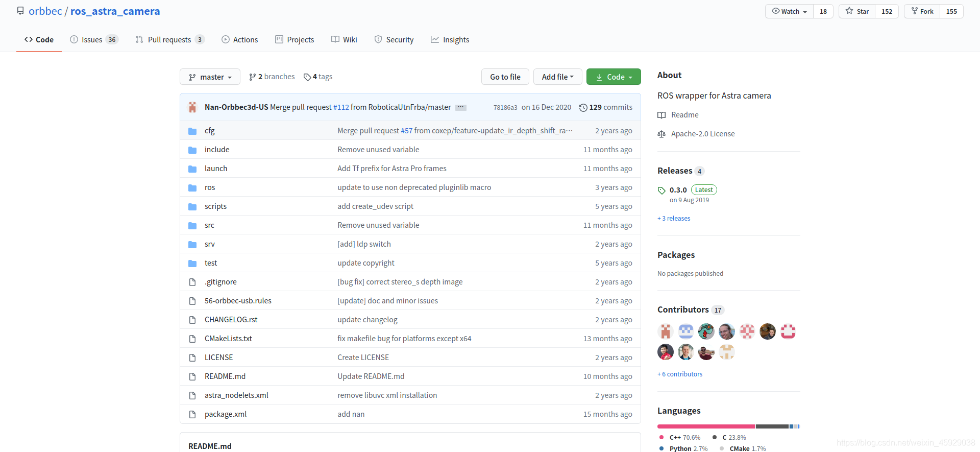
Task: Open the 129 commits history
Action: [606, 107]
